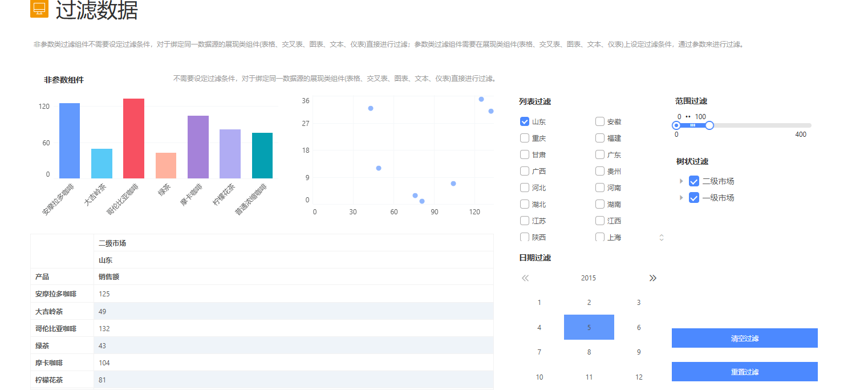This screenshot has width=868, height=391.
Task: Tick the 广东 checkbox
Action: (x=600, y=154)
